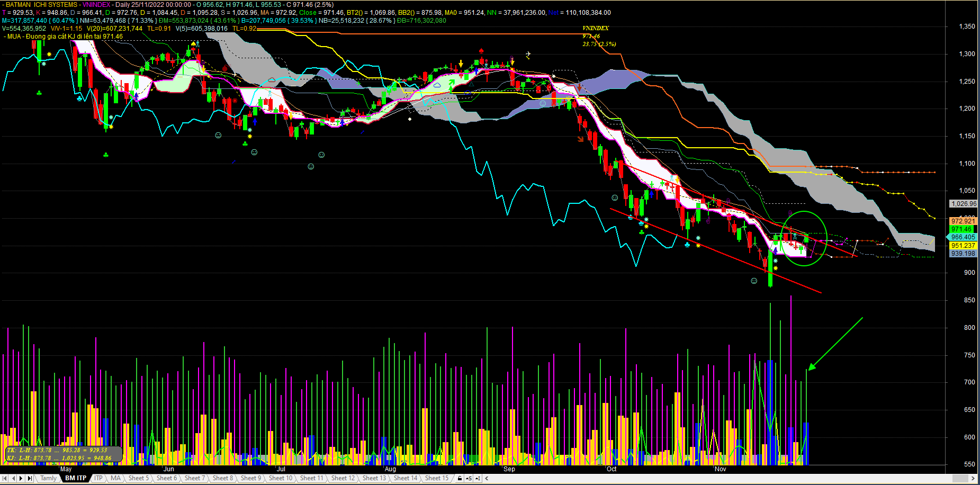Open the Sheet 10 tab
Viewport: 980px width, 485px height.
(280, 478)
